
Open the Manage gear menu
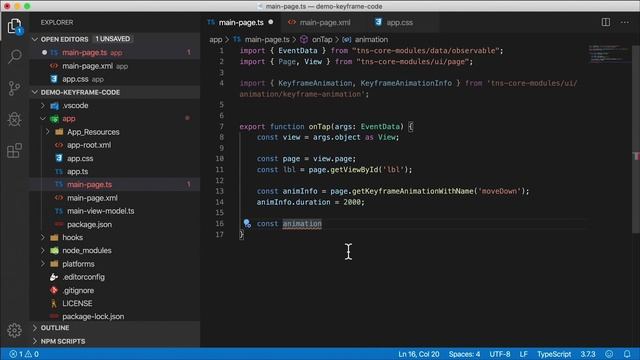[x=14, y=330]
